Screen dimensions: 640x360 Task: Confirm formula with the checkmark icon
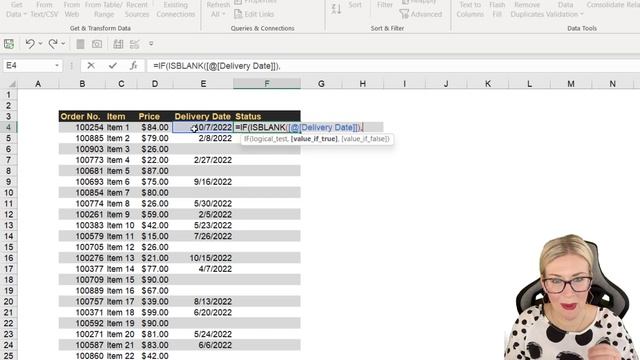[x=113, y=65]
